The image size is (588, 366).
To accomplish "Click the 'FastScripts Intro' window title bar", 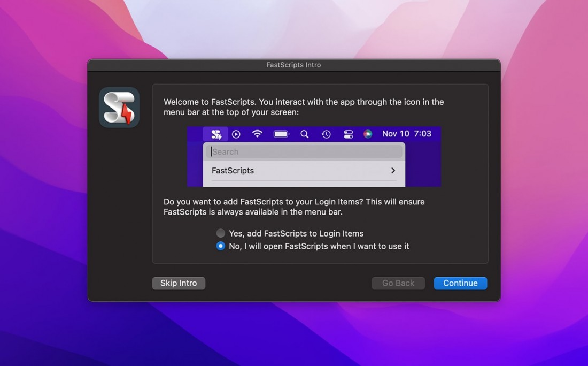I will tap(293, 65).
